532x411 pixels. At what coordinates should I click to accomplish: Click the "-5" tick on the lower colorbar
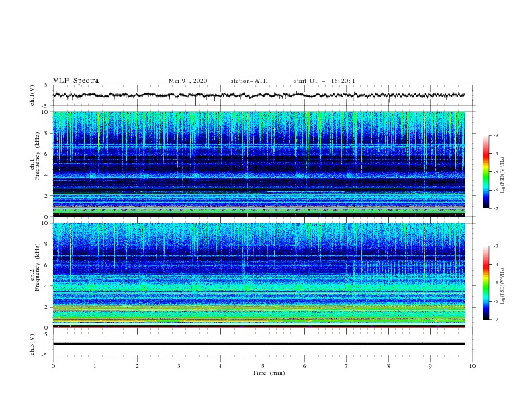495,283
